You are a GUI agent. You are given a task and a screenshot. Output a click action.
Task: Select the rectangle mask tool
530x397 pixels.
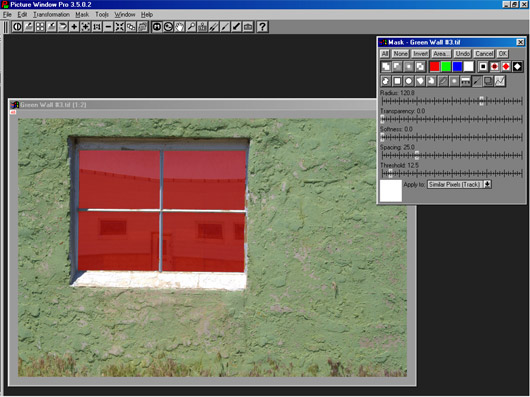[x=397, y=81]
